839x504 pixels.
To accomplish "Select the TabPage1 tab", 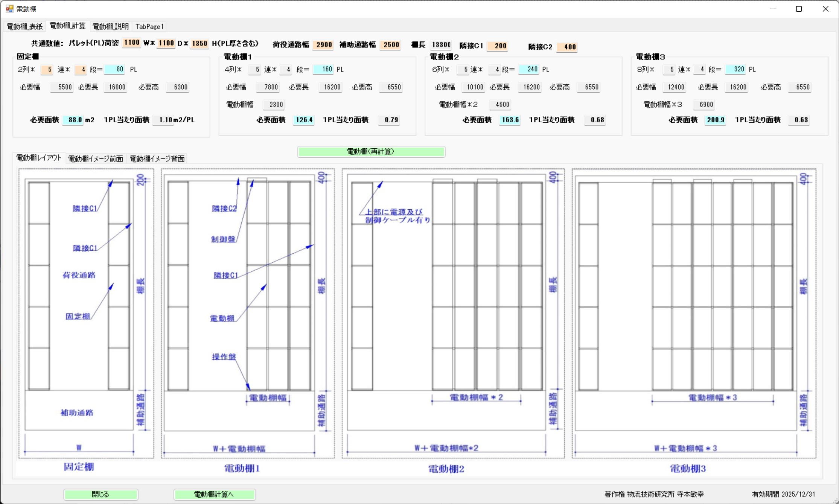I will [x=149, y=26].
